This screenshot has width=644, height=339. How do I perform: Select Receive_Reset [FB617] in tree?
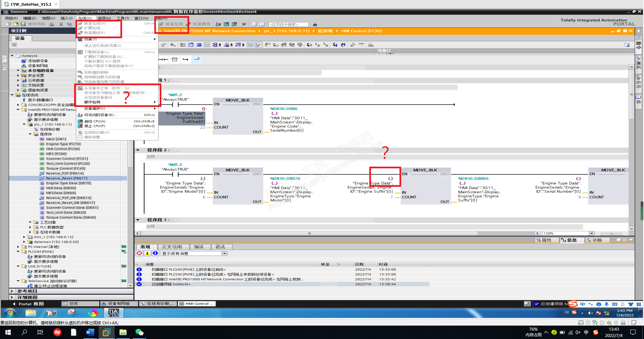[66, 178]
